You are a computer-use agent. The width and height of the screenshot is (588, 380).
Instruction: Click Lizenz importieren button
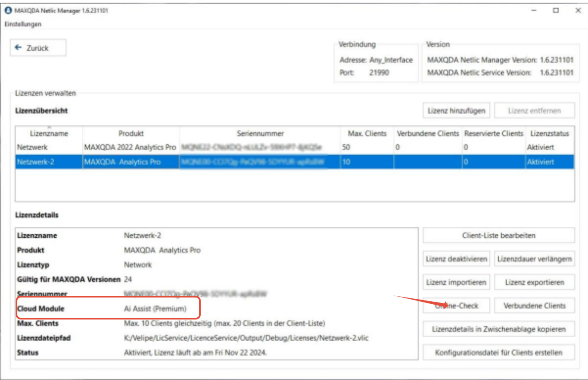coord(456,282)
